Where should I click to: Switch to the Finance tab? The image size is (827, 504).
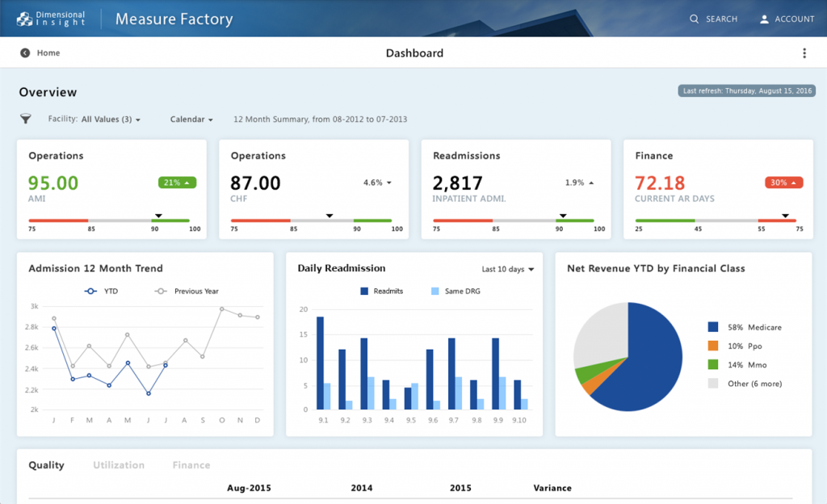click(x=191, y=465)
